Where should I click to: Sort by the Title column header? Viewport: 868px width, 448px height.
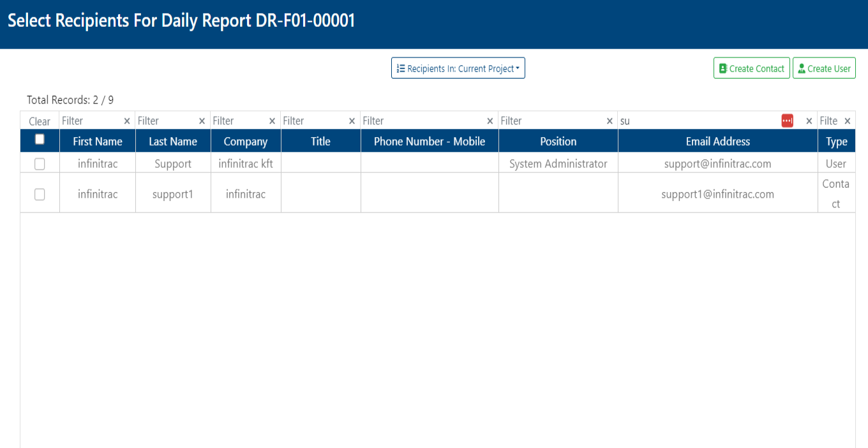[x=321, y=141]
